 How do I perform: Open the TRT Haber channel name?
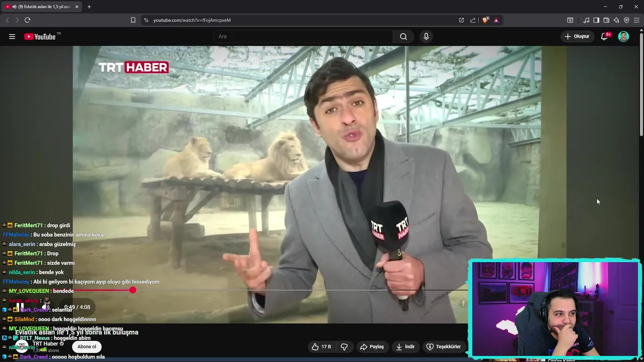(45, 344)
